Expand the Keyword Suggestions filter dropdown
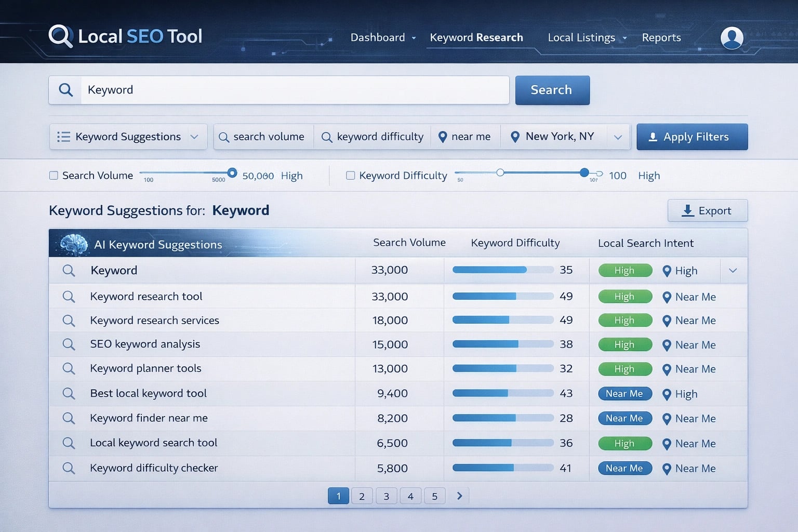 194,137
